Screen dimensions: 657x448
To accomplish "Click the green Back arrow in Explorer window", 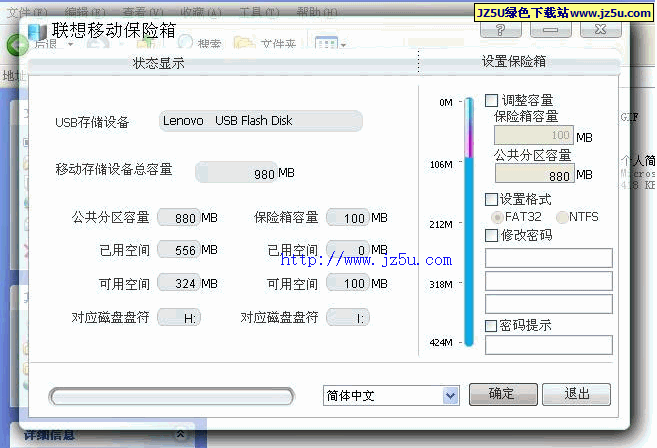I will coord(17,44).
